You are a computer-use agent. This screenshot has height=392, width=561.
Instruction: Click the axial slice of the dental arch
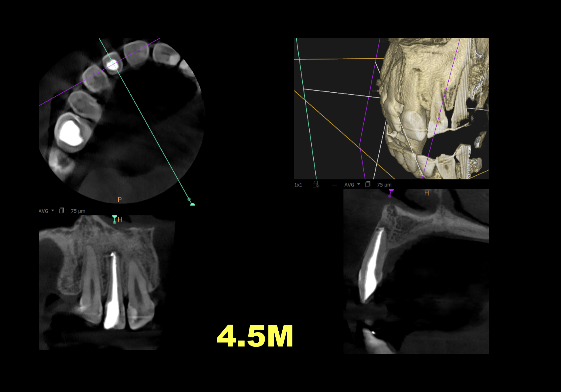pyautogui.click(x=122, y=121)
